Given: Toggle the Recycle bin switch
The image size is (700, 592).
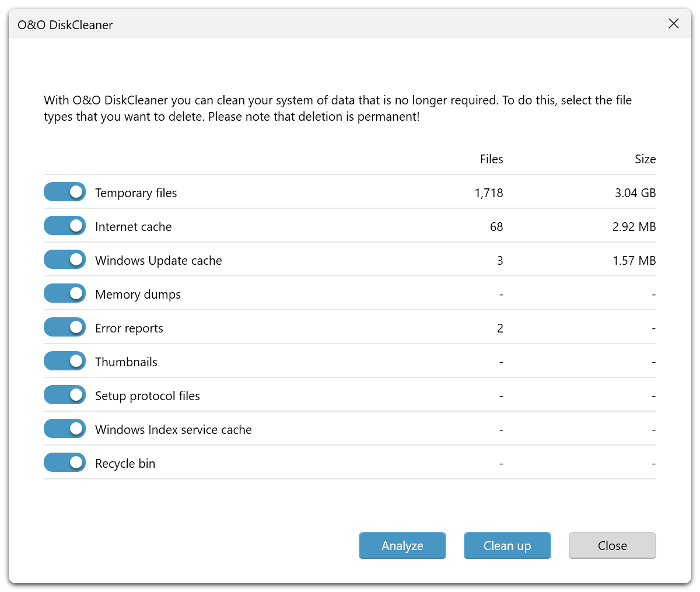Looking at the screenshot, I should pyautogui.click(x=65, y=463).
